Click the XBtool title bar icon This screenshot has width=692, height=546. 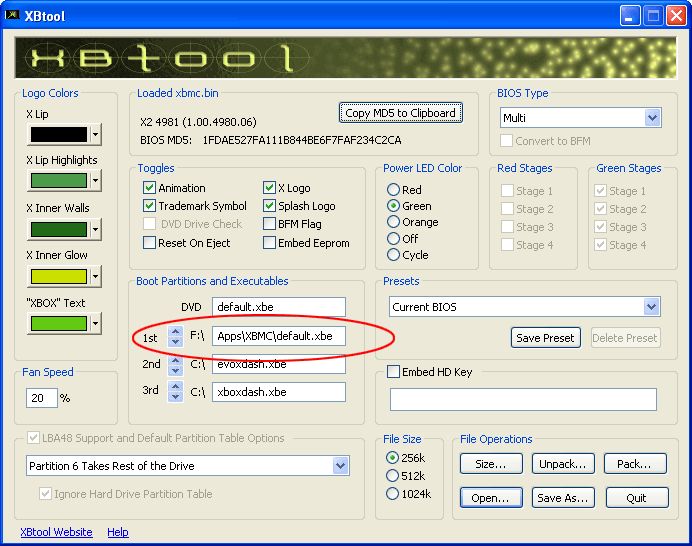coord(12,15)
